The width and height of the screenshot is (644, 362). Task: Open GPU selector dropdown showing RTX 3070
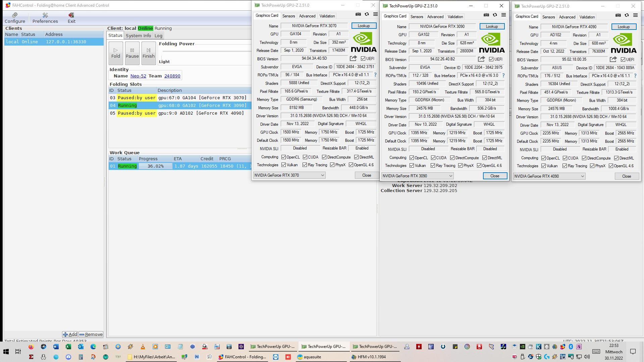(289, 175)
